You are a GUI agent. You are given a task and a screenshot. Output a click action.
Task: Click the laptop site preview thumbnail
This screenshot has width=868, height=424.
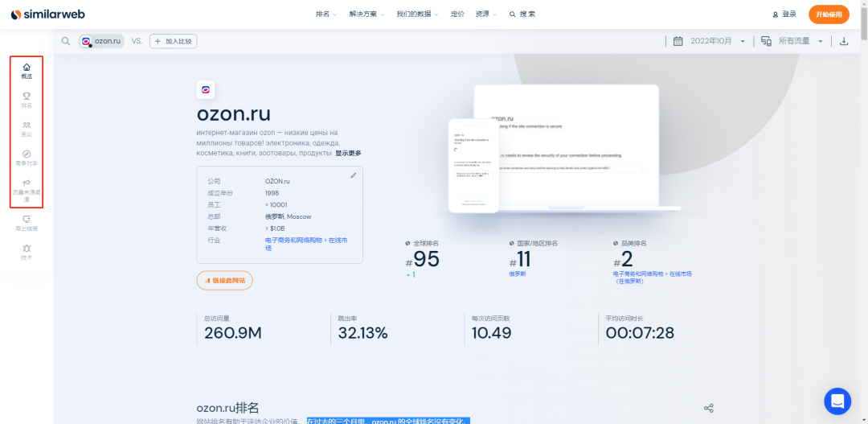(x=575, y=148)
